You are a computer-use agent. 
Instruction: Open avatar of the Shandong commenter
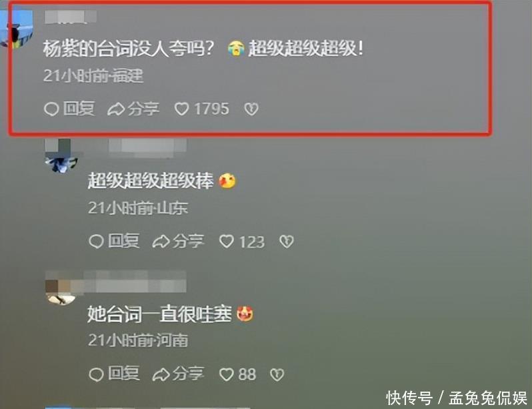pos(61,155)
